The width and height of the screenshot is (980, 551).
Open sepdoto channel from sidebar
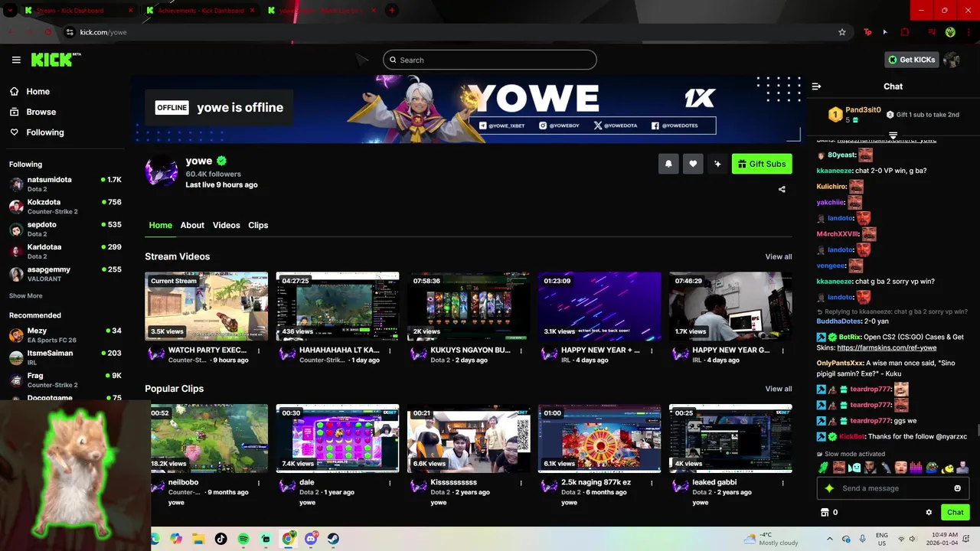pyautogui.click(x=65, y=229)
